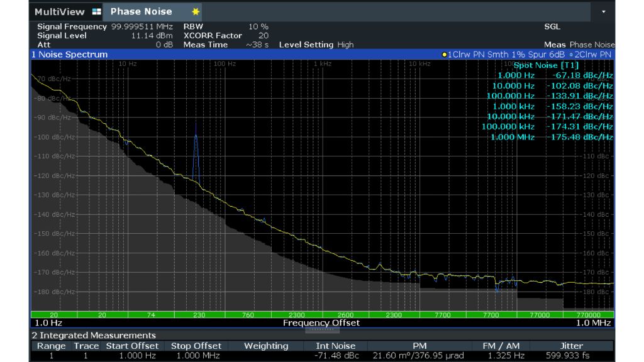
Task: Click the blue trace 2 Clrw PN indicator
Action: point(591,55)
